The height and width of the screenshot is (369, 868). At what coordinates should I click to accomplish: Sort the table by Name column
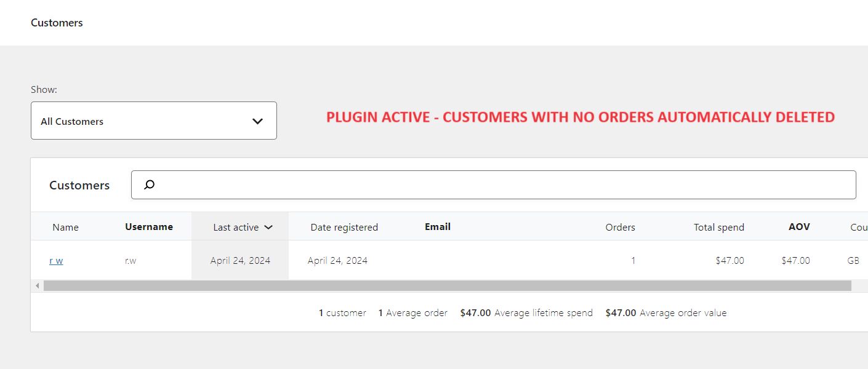(x=65, y=227)
